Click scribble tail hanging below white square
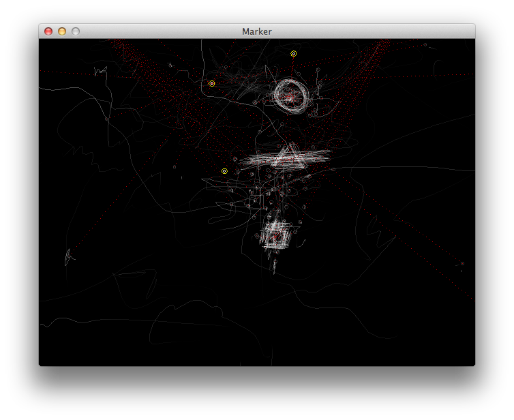Screen dimensions: 514x420 (x=275, y=262)
